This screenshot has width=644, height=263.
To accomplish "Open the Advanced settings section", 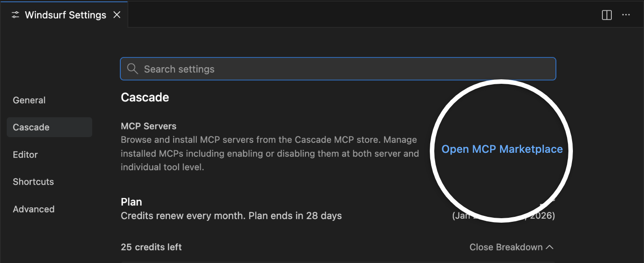I will point(34,209).
